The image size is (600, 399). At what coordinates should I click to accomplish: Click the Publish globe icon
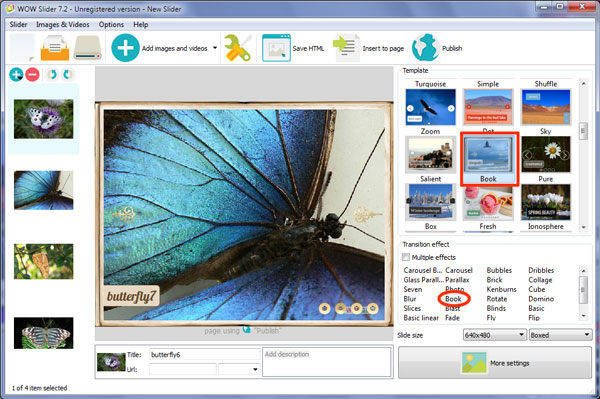[426, 48]
